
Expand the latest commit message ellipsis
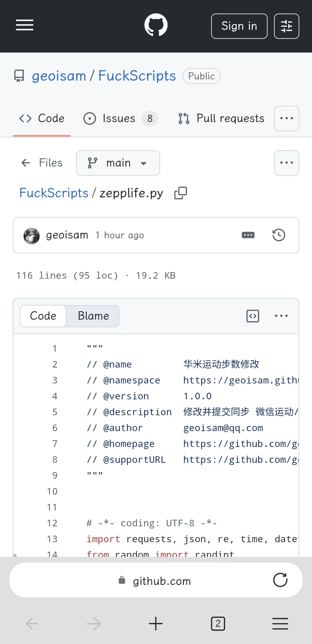(248, 235)
